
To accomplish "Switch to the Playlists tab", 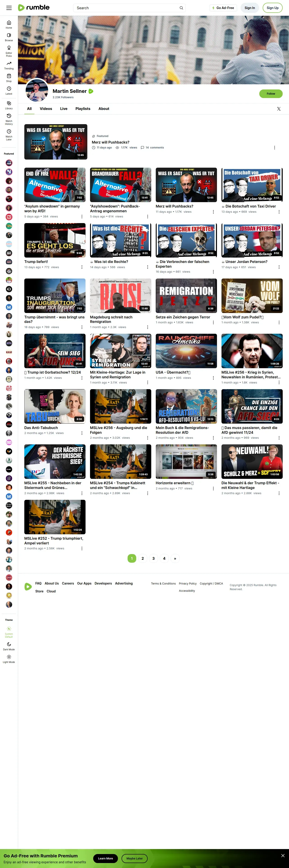I will pos(83,109).
